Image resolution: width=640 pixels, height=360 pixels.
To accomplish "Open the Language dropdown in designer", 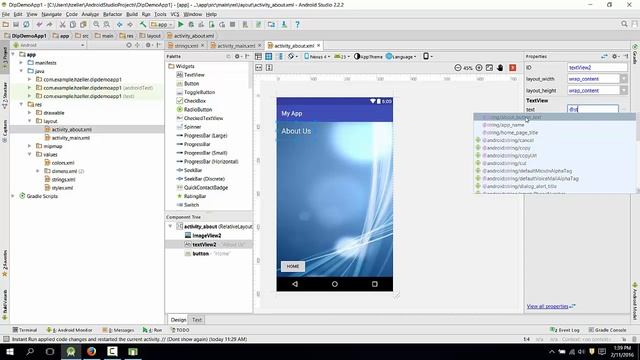I will click(x=401, y=57).
